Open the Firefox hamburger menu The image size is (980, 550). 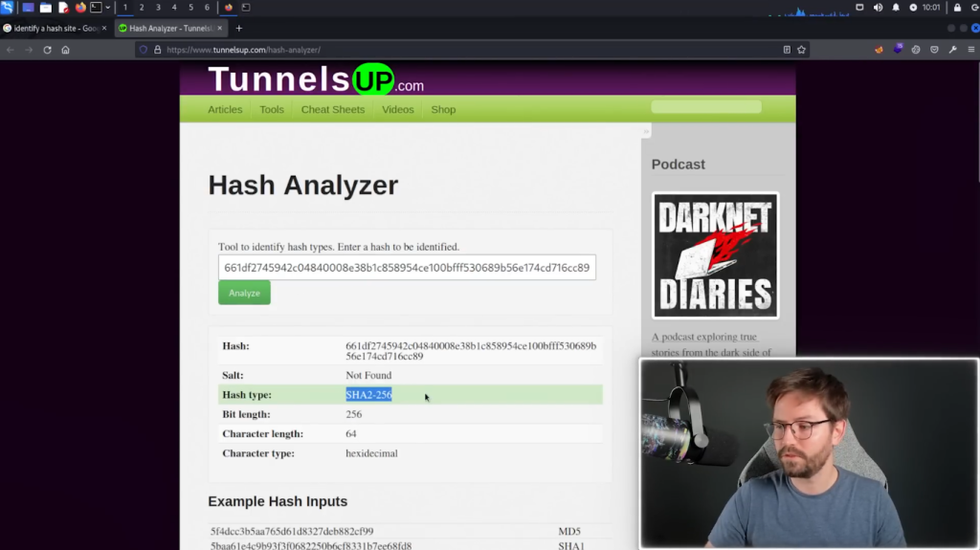coord(970,50)
